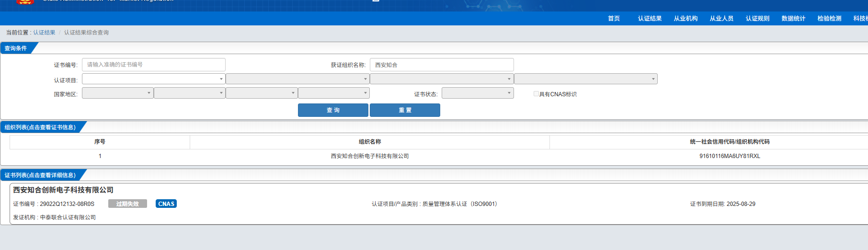Click the 过期失效 status badge
This screenshot has height=250, width=868.
127,204
